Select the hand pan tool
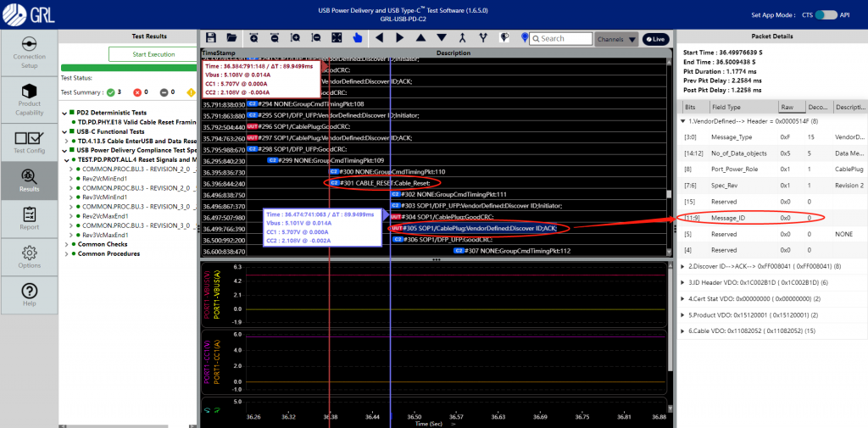 357,38
